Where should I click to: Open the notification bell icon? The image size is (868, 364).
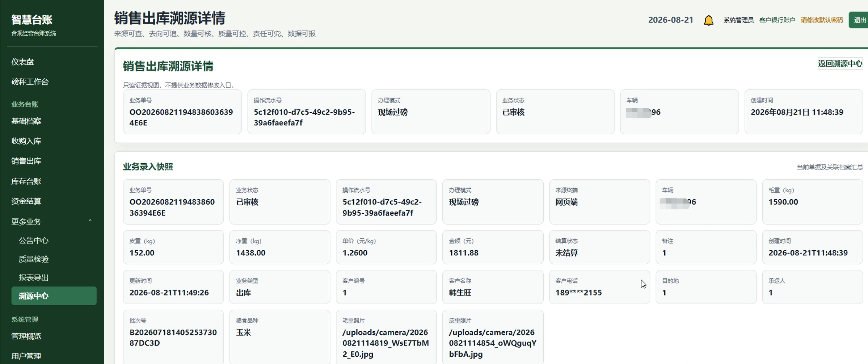pos(708,20)
